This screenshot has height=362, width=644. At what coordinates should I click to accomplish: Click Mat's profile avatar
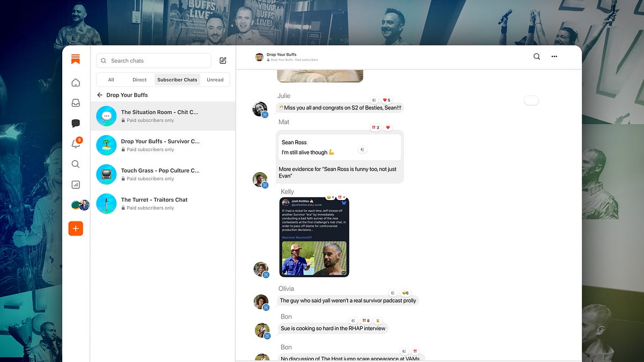pos(260,180)
